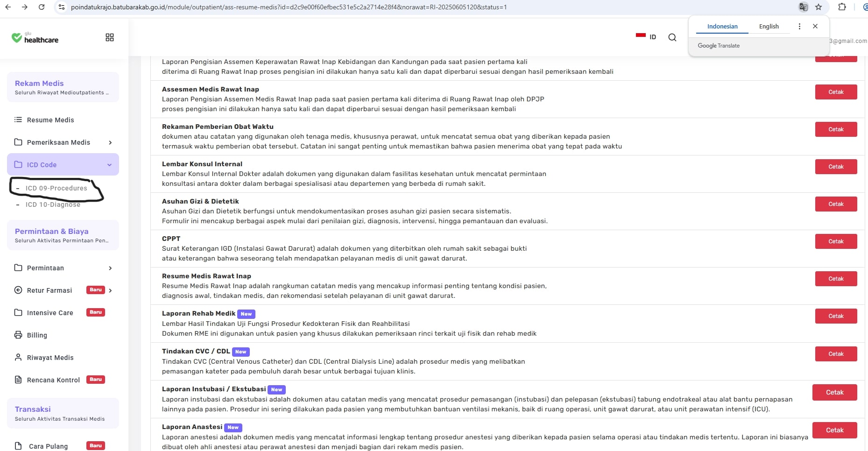Click the Tindakan CVC / CDL title
This screenshot has height=451, width=868.
coord(196,351)
